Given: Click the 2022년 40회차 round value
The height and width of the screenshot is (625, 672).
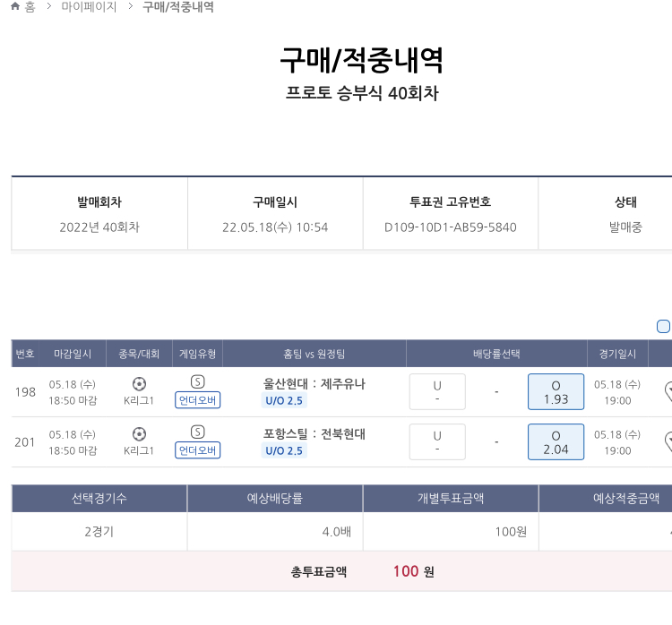Looking at the screenshot, I should (99, 227).
